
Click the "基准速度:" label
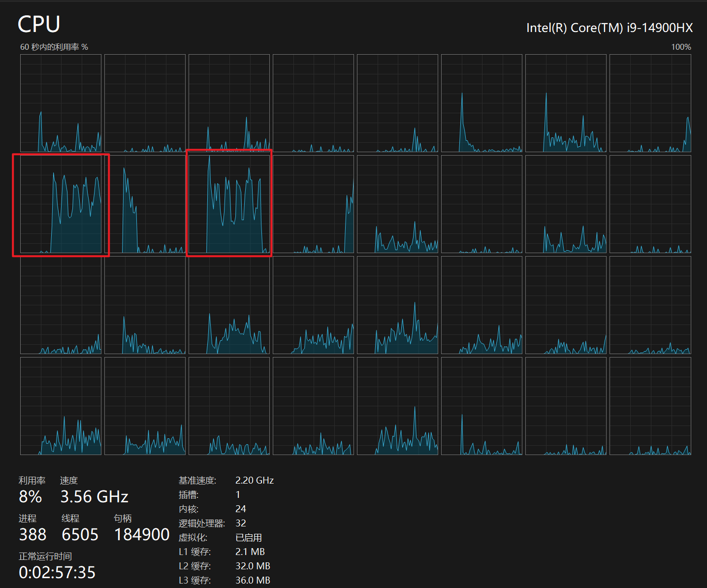[x=197, y=480]
